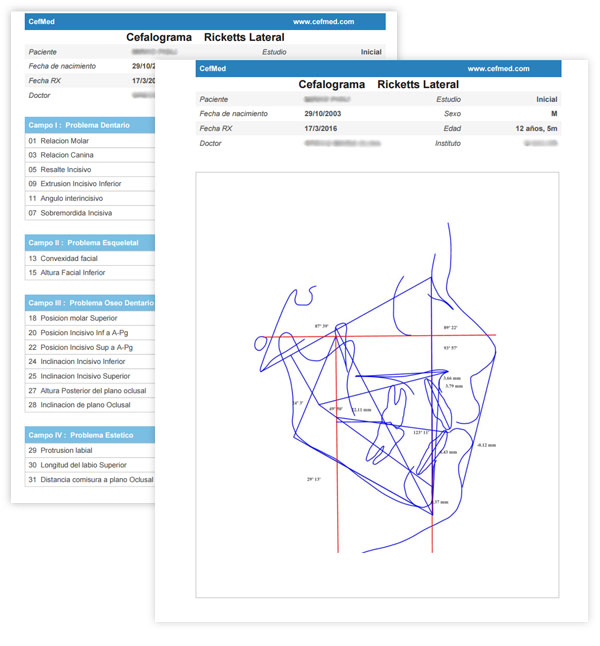600x646 pixels.
Task: Select front page title Cefalograma Ricketts Lateral
Action: (x=378, y=84)
